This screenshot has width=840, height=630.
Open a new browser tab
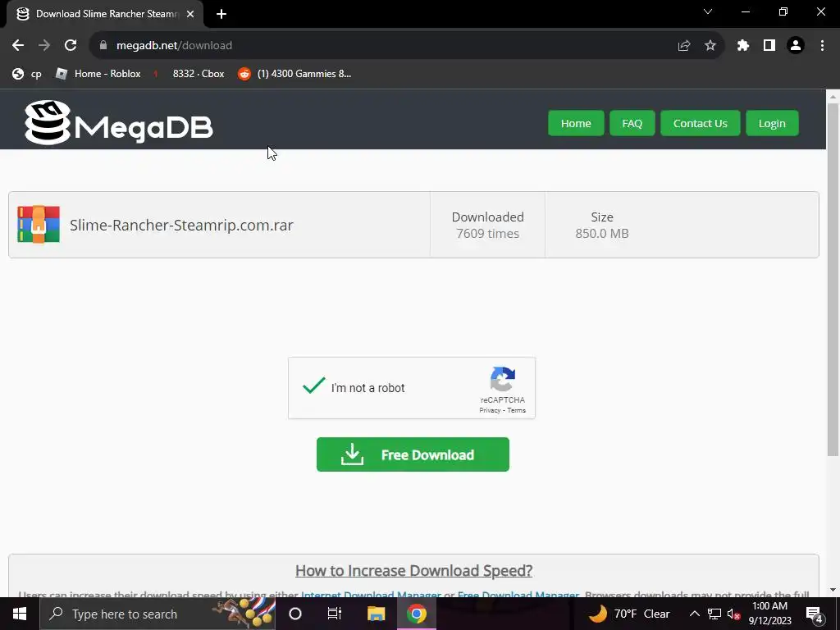[x=221, y=14]
